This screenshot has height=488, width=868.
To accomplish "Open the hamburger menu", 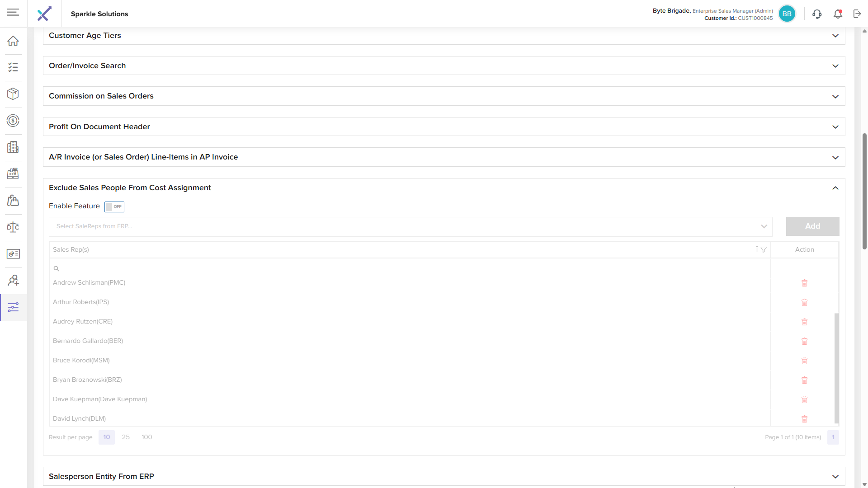I will point(13,12).
